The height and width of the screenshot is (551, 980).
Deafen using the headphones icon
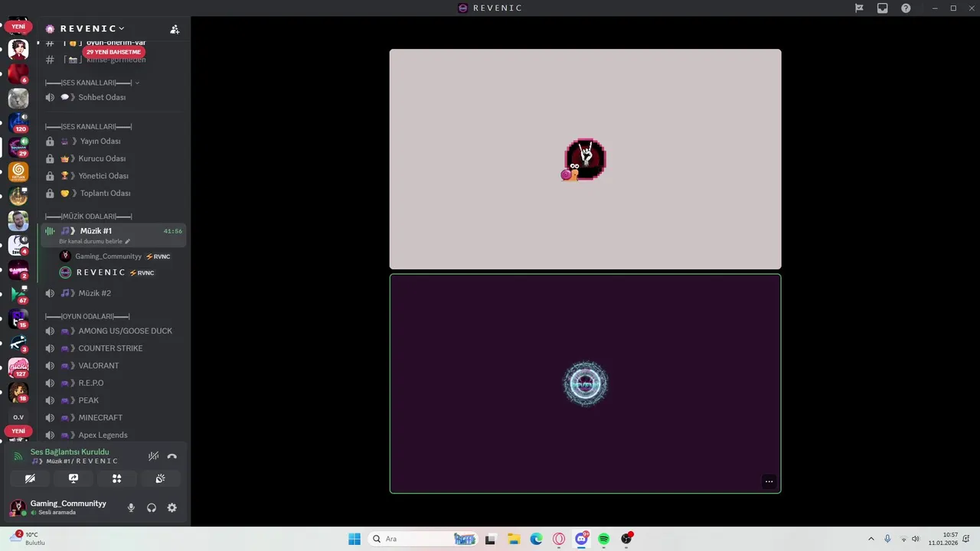pyautogui.click(x=152, y=507)
